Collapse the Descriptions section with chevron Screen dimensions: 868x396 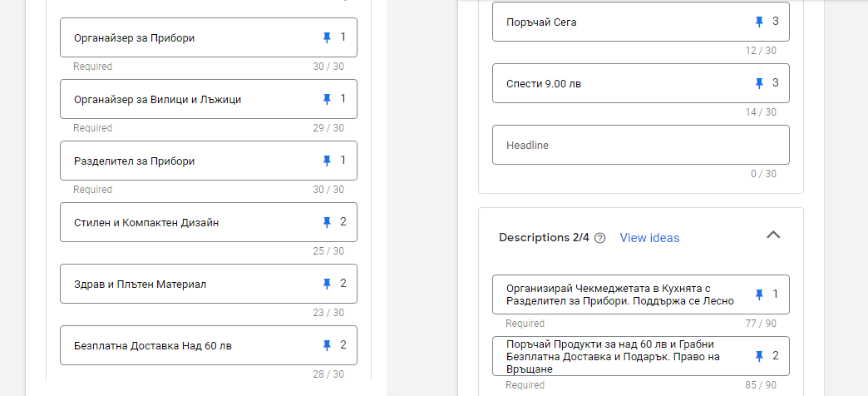pyautogui.click(x=772, y=235)
